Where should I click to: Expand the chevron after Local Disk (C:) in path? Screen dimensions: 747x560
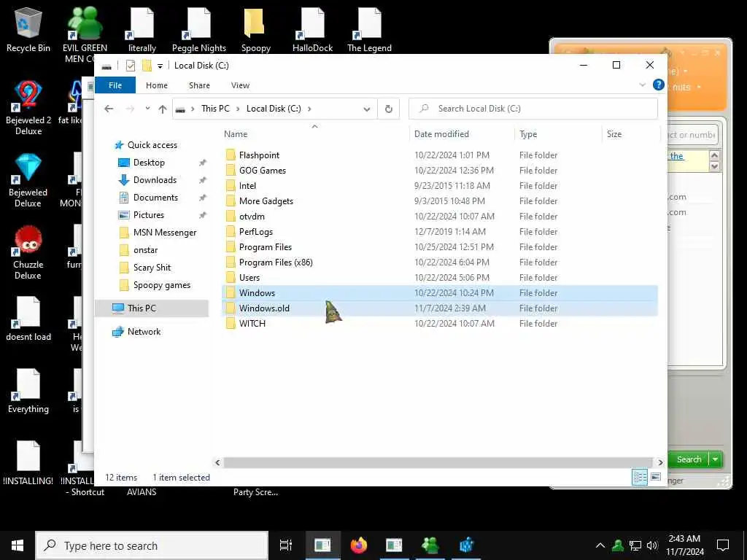click(x=309, y=109)
